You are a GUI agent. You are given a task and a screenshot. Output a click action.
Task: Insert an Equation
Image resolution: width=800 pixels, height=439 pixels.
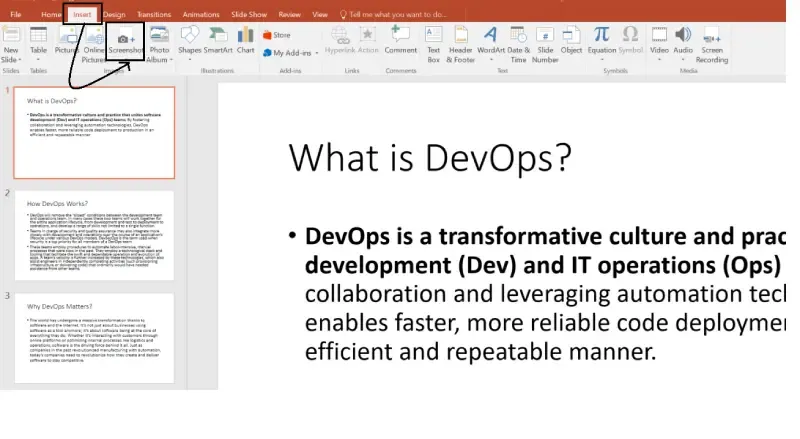(602, 44)
